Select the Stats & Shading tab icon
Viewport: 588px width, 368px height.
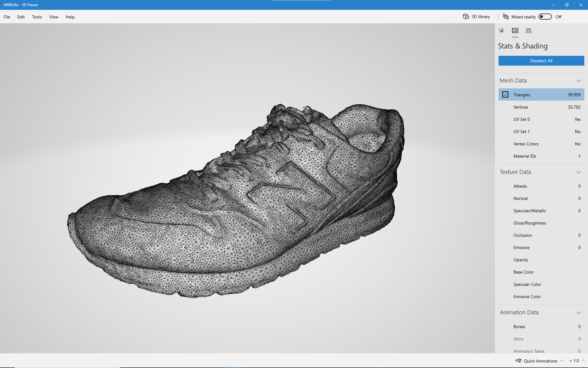click(x=515, y=31)
